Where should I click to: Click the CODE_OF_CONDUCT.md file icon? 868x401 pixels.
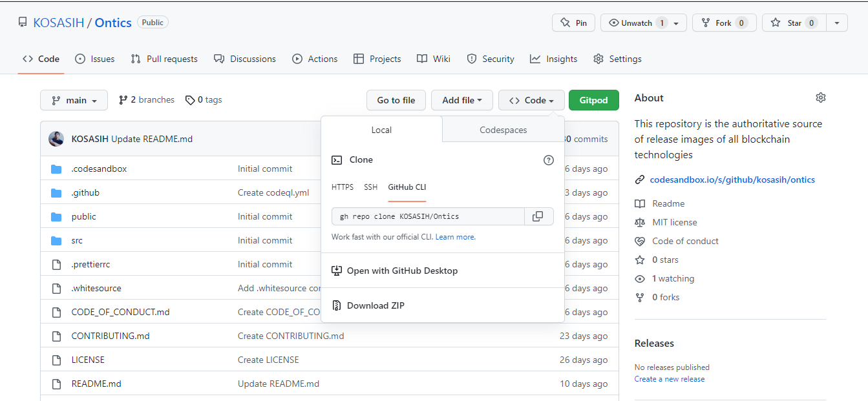pos(56,313)
